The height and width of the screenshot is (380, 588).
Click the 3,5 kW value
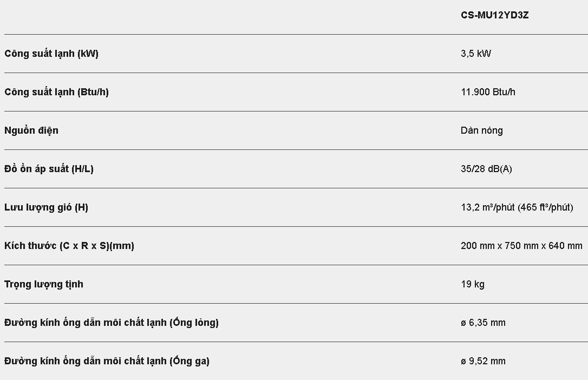pyautogui.click(x=476, y=54)
